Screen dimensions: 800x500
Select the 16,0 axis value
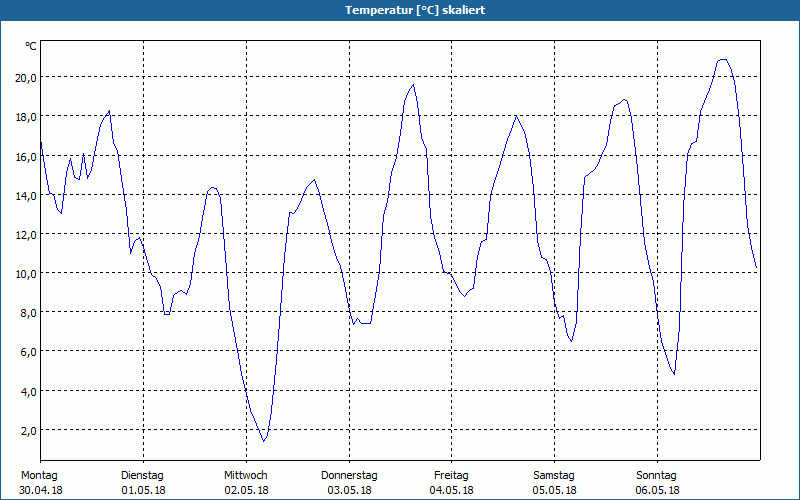26,156
